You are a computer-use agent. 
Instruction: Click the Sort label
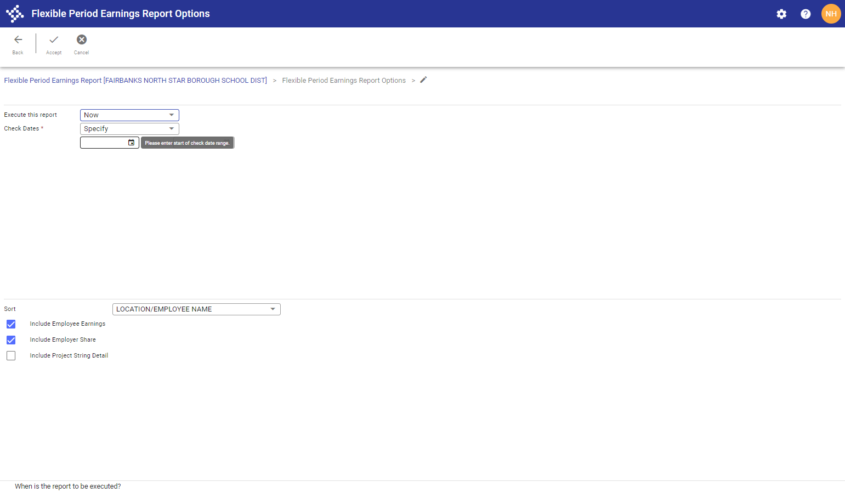pyautogui.click(x=10, y=309)
